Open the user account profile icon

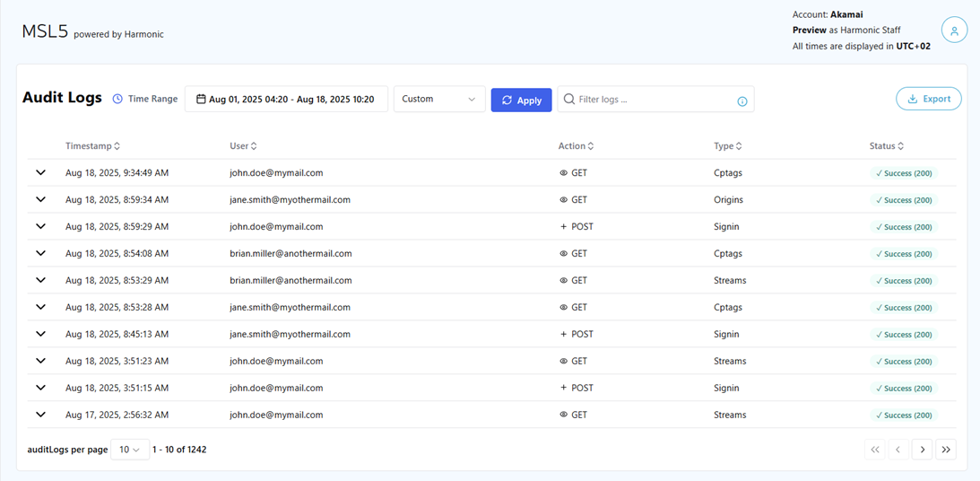954,31
